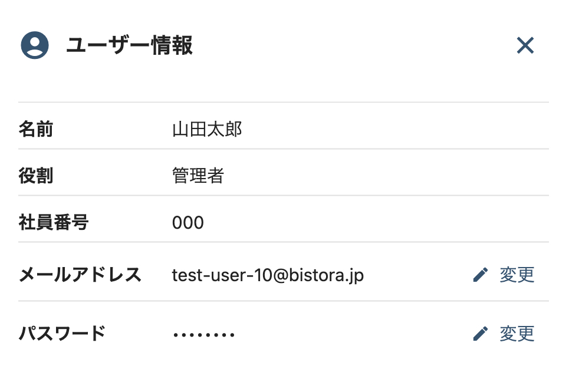The height and width of the screenshot is (392, 569).
Task: Click the ユーザー情報 heading
Action: 130,45
